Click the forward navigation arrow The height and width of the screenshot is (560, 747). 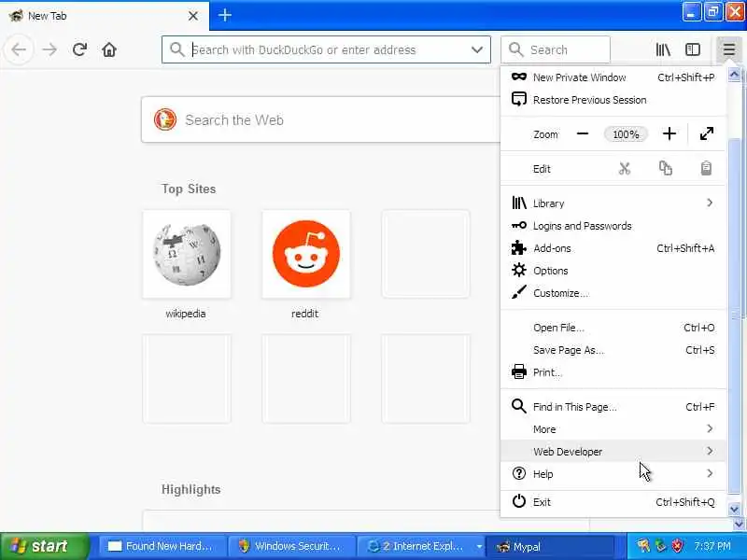tap(49, 49)
